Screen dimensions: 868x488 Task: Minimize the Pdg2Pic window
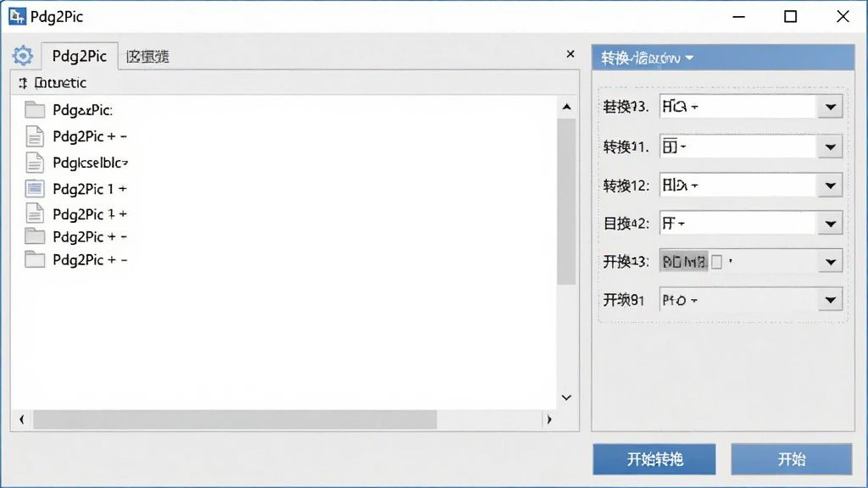738,17
